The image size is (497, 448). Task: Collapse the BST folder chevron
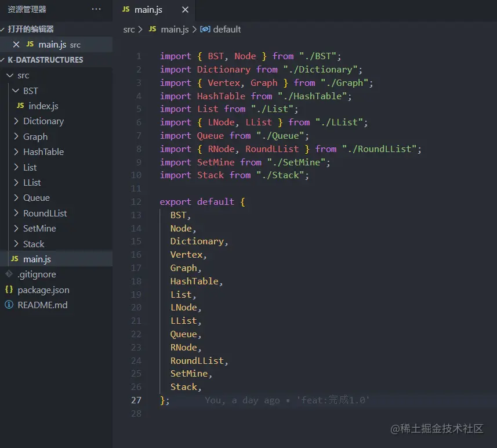tap(16, 91)
